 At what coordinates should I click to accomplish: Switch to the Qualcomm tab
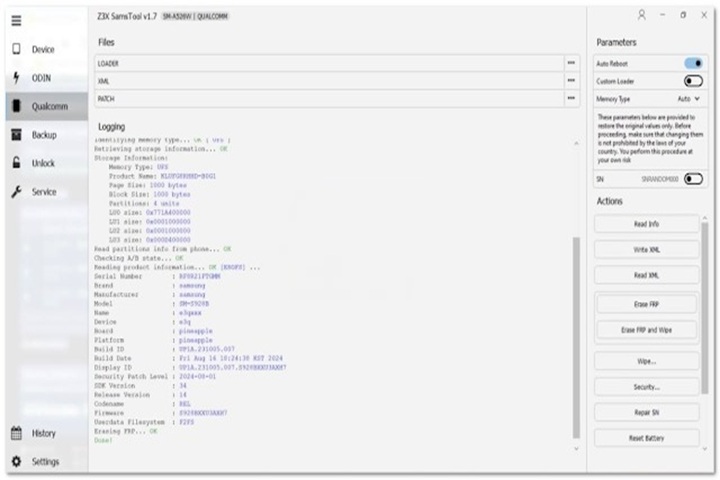coord(43,106)
